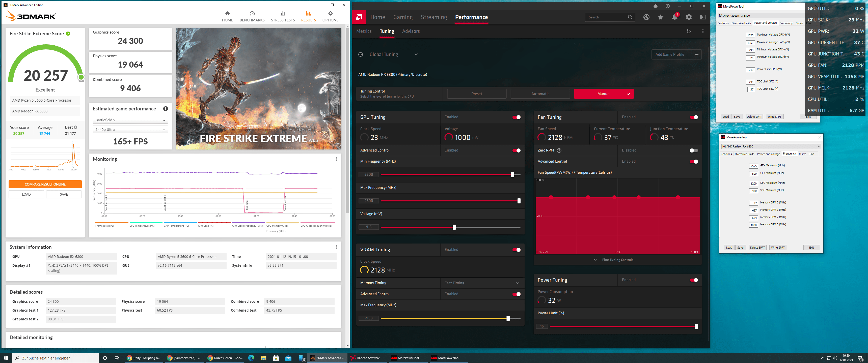Click the Zero RPM help icon
The image size is (868, 363).
coord(559,150)
